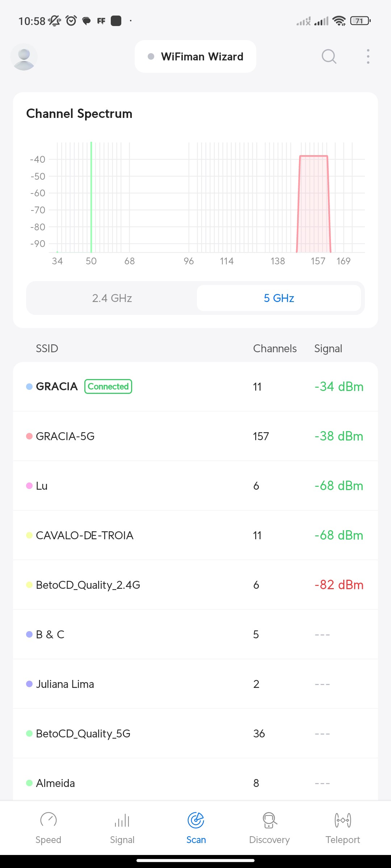
Task: Open CAVALO-DE-TROIA network entry
Action: [x=195, y=535]
